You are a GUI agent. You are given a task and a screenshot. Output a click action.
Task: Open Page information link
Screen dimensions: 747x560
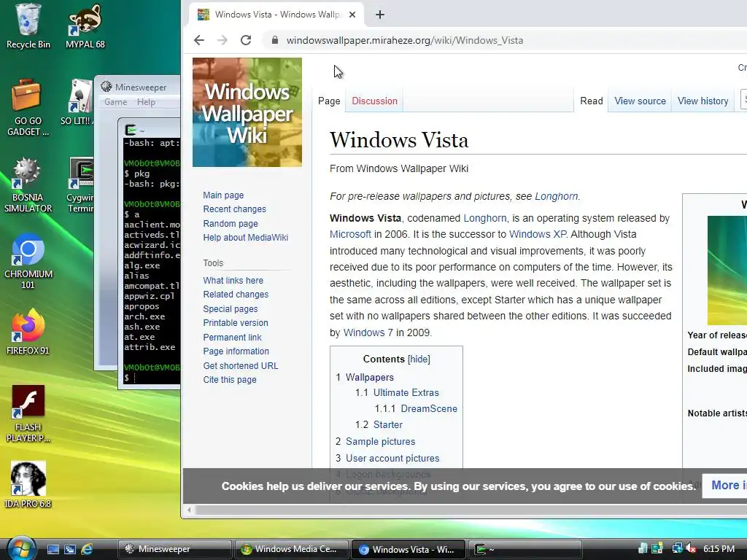[x=236, y=351]
